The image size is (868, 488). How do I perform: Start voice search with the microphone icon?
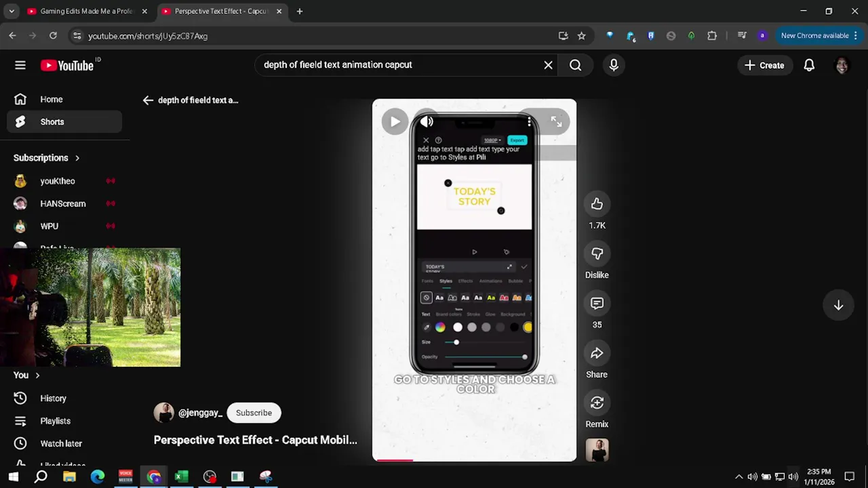click(x=614, y=65)
